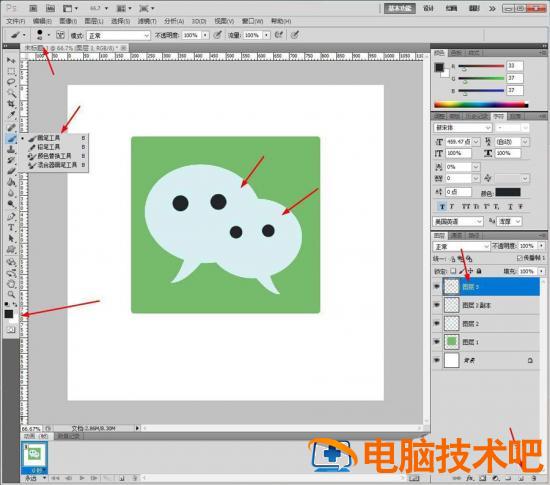Click the color spectrum ramp
This screenshot has height=485, width=550.
pyautogui.click(x=481, y=105)
